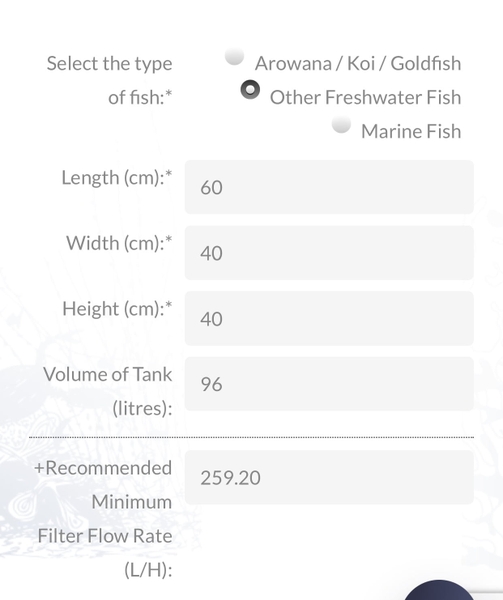503x600 pixels.
Task: Select the Arowana / Koi / Goldfish radio button
Action: pyautogui.click(x=234, y=57)
